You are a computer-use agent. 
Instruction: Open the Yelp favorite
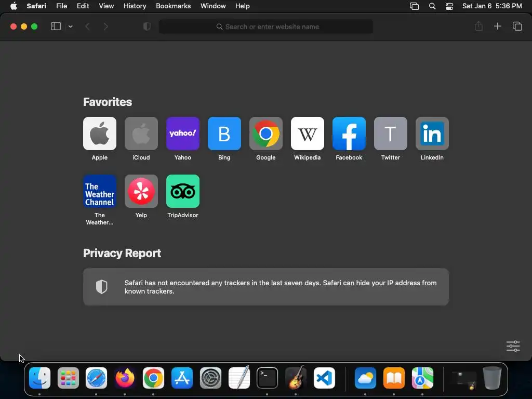[x=141, y=191]
